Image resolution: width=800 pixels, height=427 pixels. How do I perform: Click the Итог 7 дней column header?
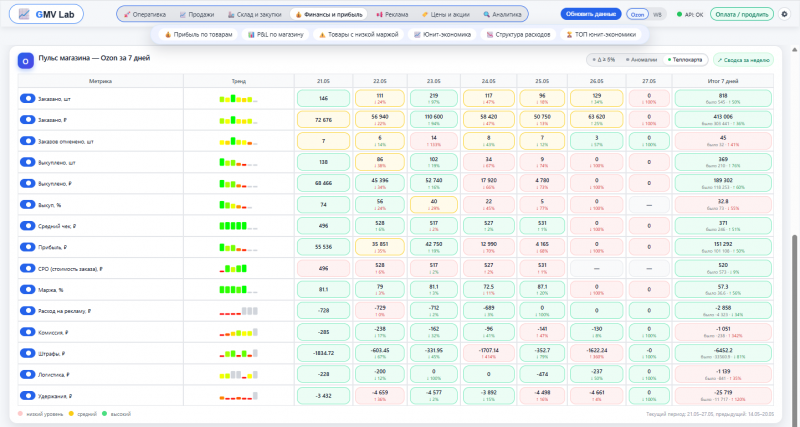pyautogui.click(x=722, y=81)
